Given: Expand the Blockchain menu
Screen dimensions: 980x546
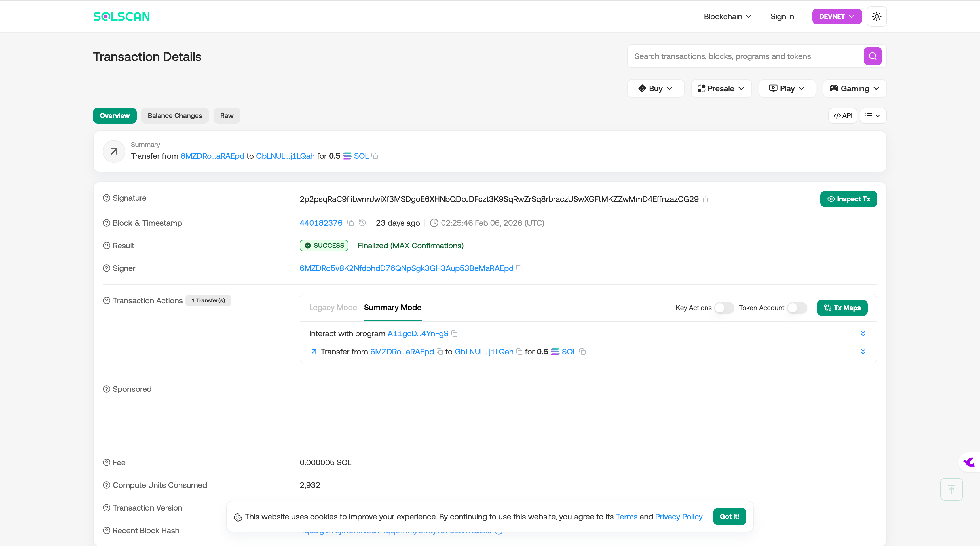Looking at the screenshot, I should coord(727,16).
